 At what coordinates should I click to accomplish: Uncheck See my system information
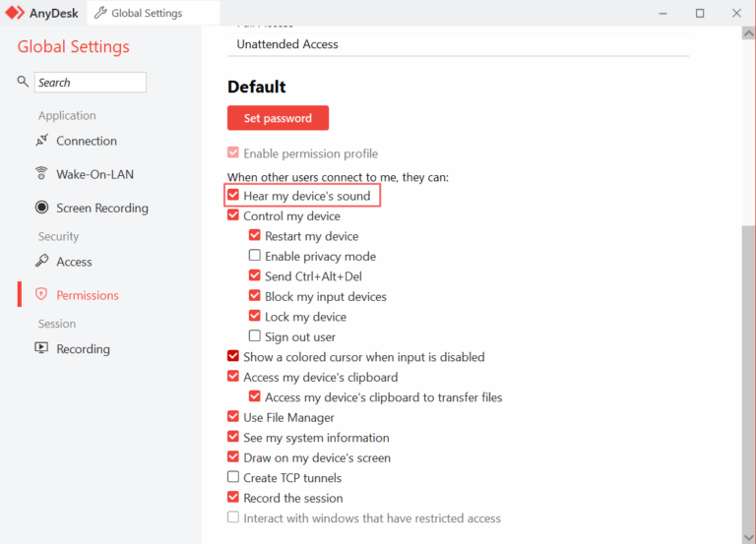click(233, 437)
